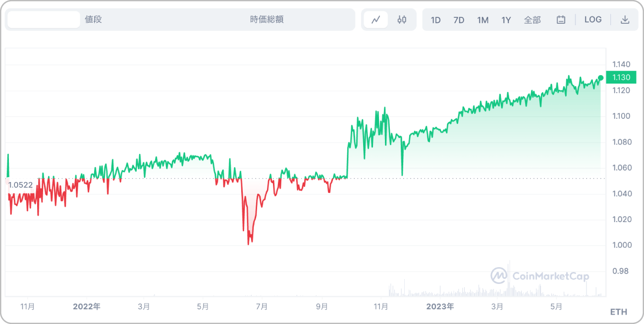The height and width of the screenshot is (324, 644).
Task: Set chart range to 7D
Action: pyautogui.click(x=459, y=20)
